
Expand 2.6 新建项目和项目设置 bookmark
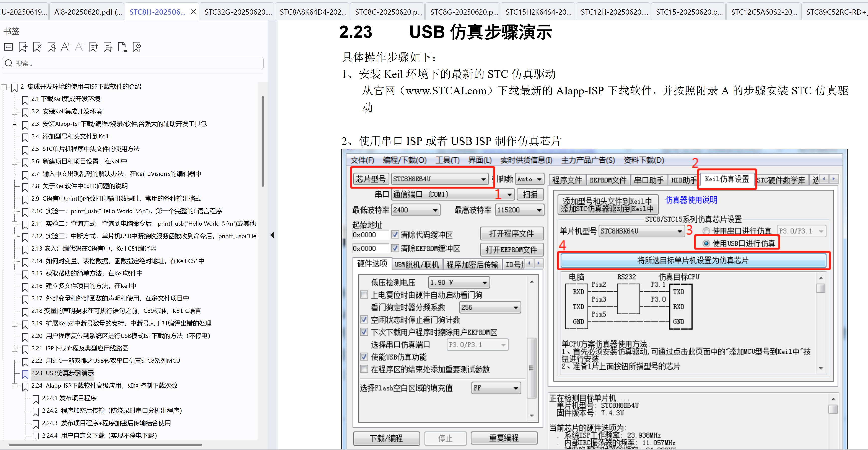pos(14,162)
